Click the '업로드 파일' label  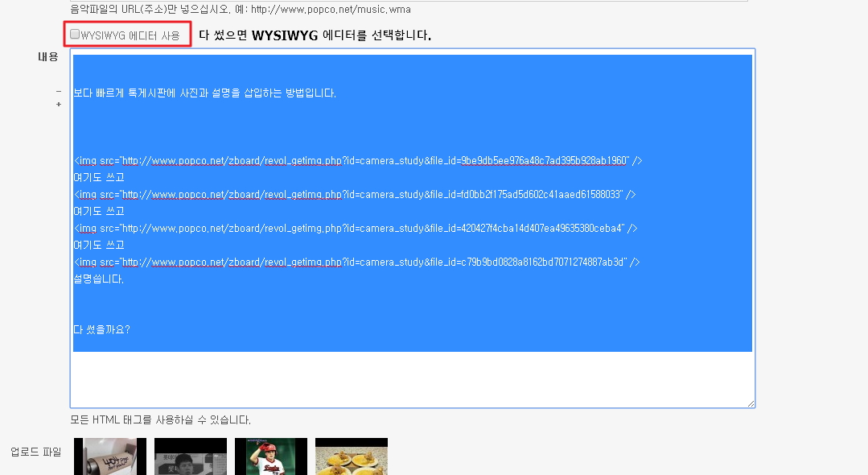(35, 452)
